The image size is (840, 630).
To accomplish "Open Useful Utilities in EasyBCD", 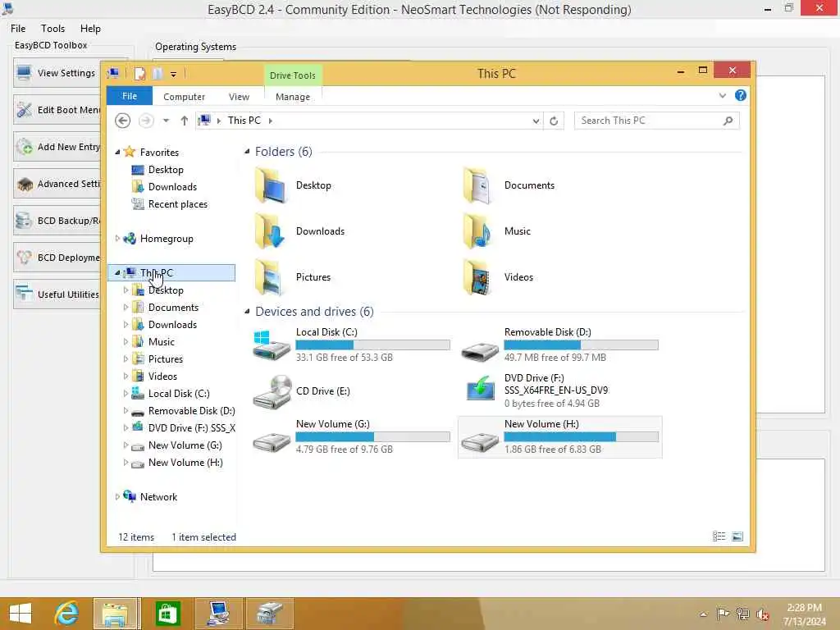I will click(x=57, y=294).
